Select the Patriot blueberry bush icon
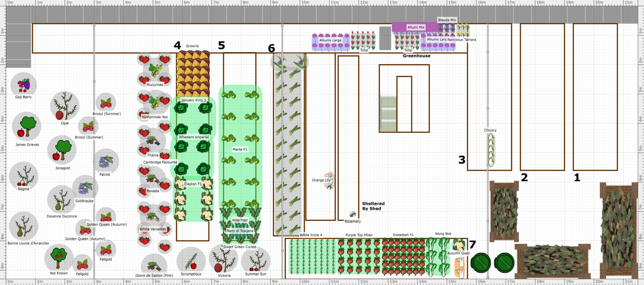Viewport: 644px width, 285px height. coord(106,161)
